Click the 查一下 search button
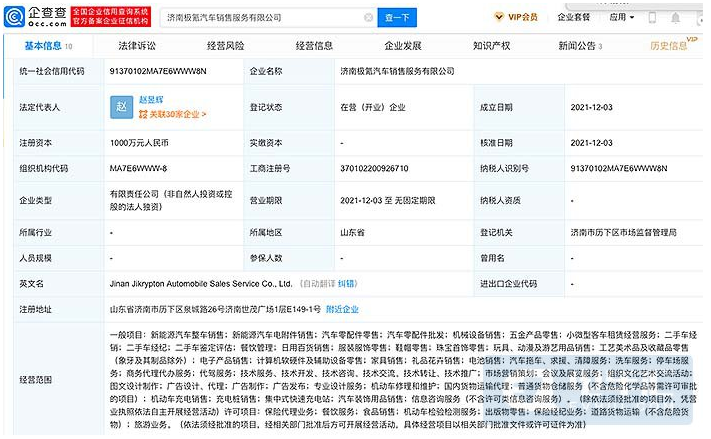Image resolution: width=711 pixels, height=439 pixels. (397, 17)
